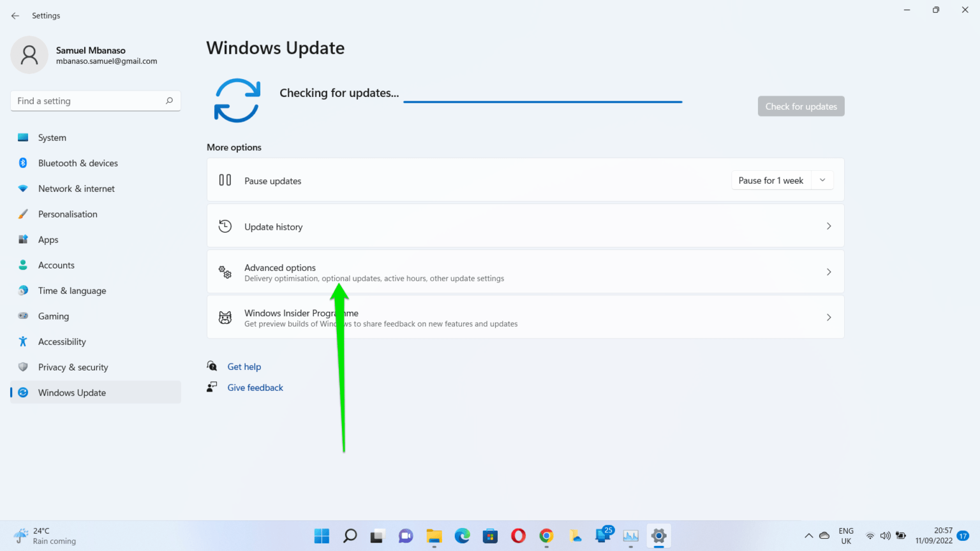980x551 pixels.
Task: Open Network & internet settings
Action: [76, 188]
